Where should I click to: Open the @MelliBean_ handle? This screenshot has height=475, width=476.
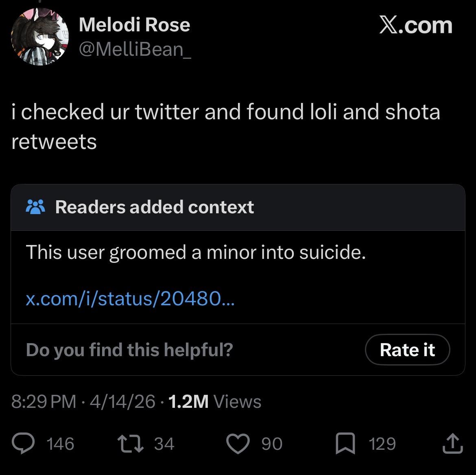(x=135, y=49)
